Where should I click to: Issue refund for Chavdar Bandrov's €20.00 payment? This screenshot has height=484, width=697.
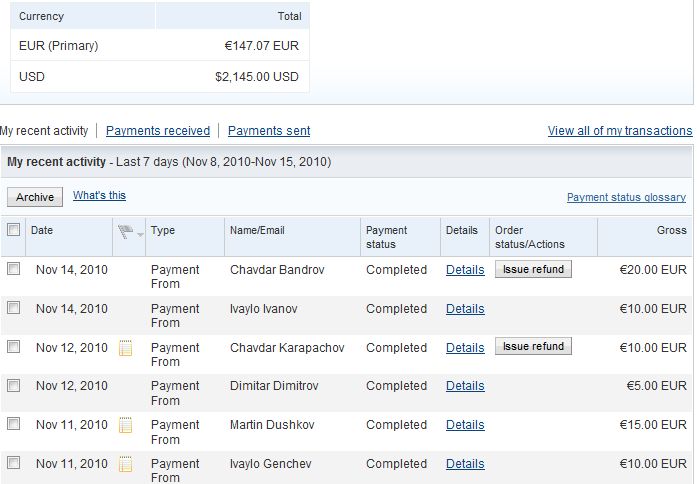tap(533, 269)
